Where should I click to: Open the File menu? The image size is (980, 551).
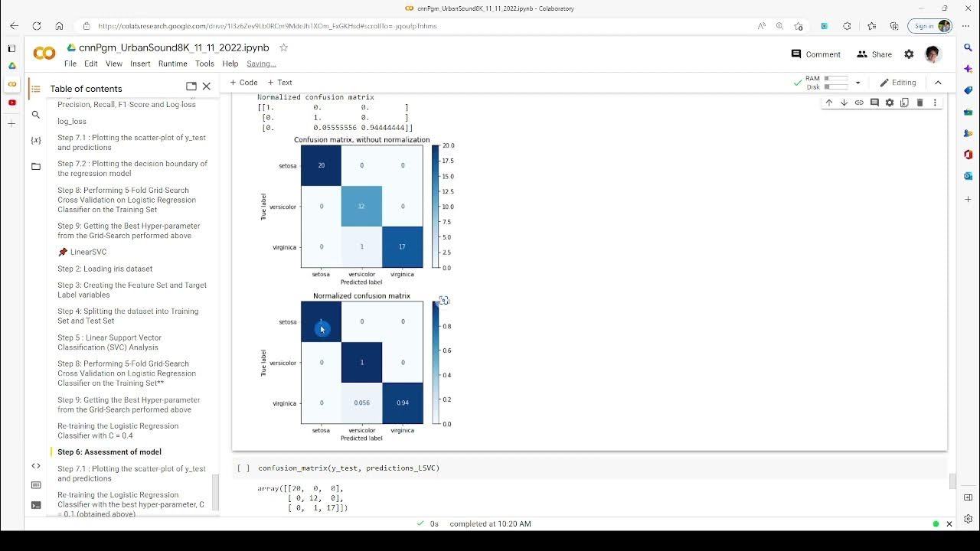pyautogui.click(x=70, y=64)
